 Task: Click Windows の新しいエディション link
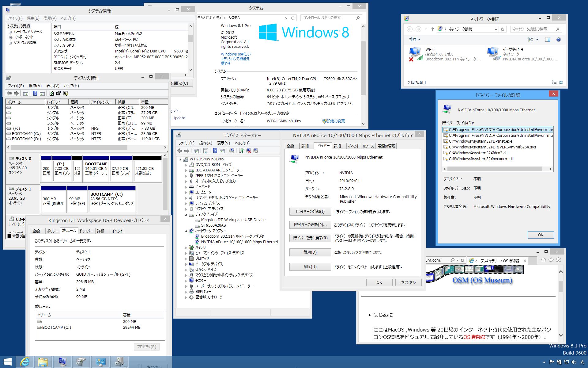(x=236, y=59)
